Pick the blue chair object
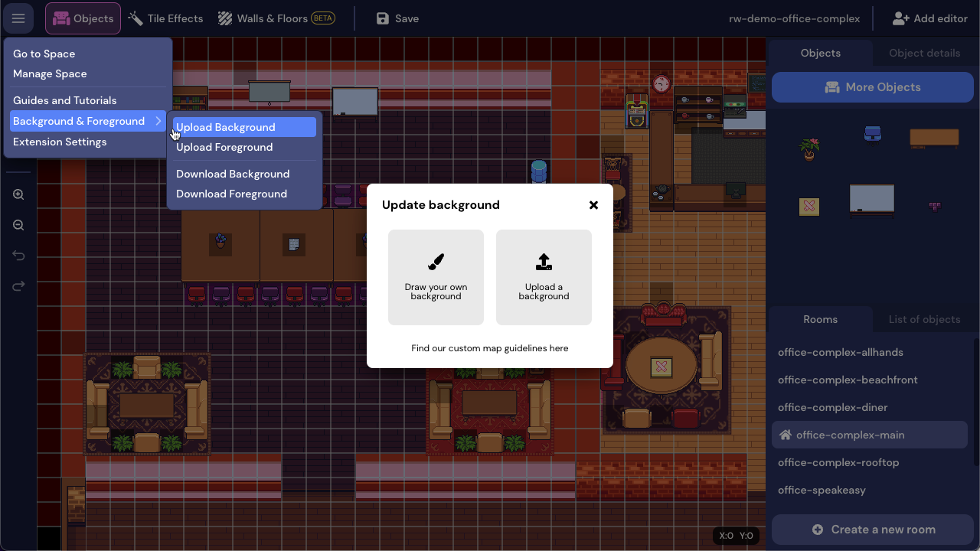980x551 pixels. click(872, 133)
